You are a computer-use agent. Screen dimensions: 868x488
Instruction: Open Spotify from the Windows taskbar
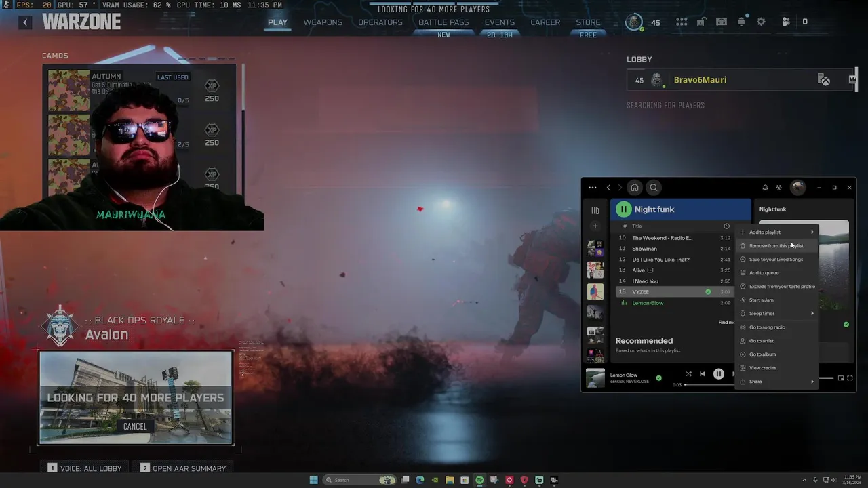pos(479,480)
